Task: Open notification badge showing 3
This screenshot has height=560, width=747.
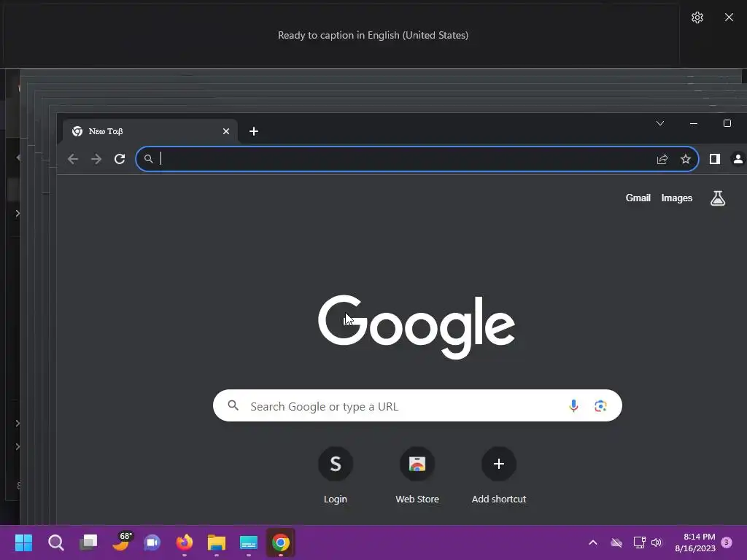Action: point(727,542)
